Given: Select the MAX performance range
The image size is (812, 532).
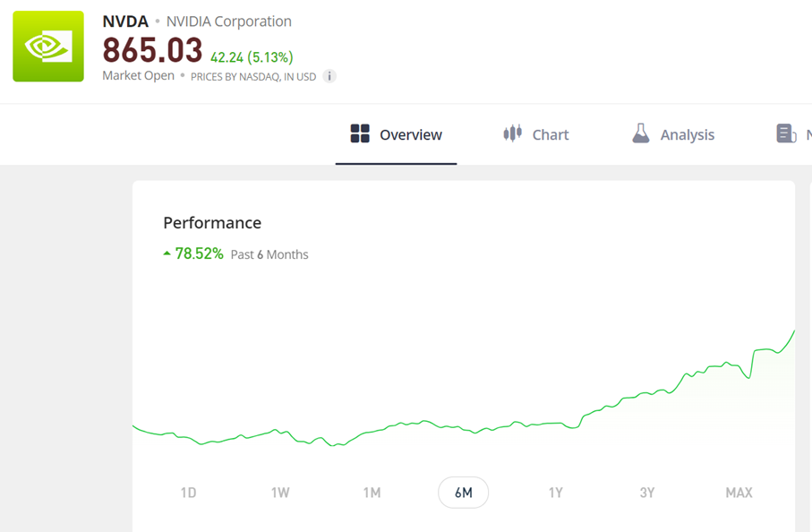Looking at the screenshot, I should pyautogui.click(x=739, y=493).
